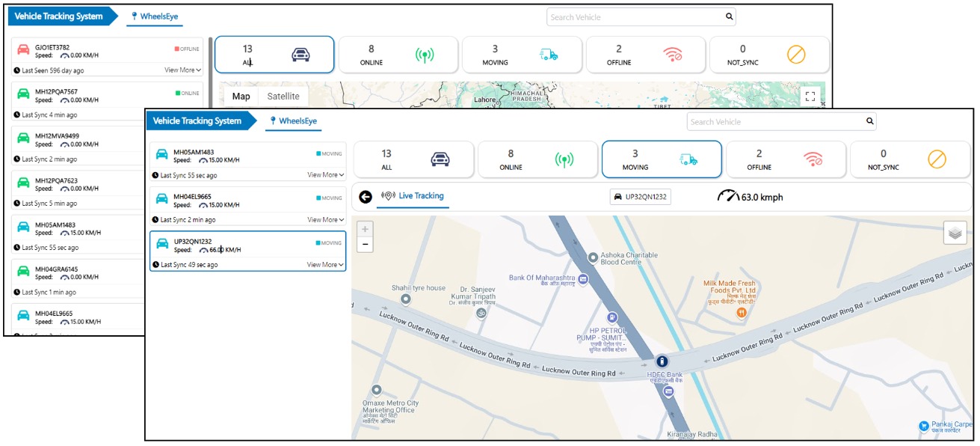Expand View More for UP32QN1232
The width and height of the screenshot is (980, 446).
tap(325, 265)
